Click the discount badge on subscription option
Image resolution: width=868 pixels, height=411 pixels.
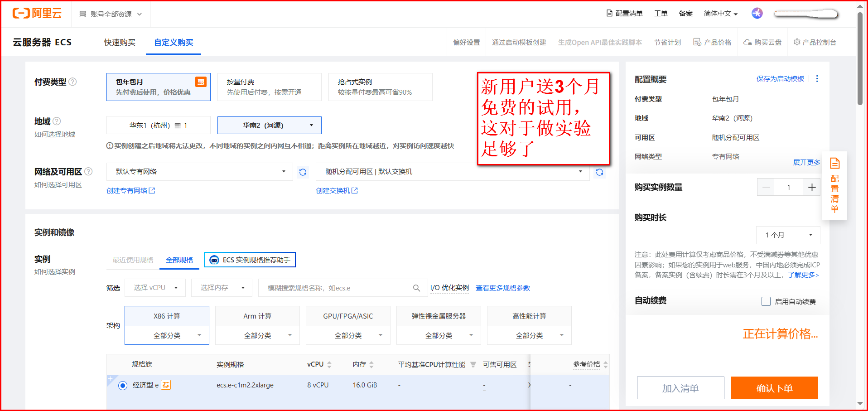(x=201, y=82)
